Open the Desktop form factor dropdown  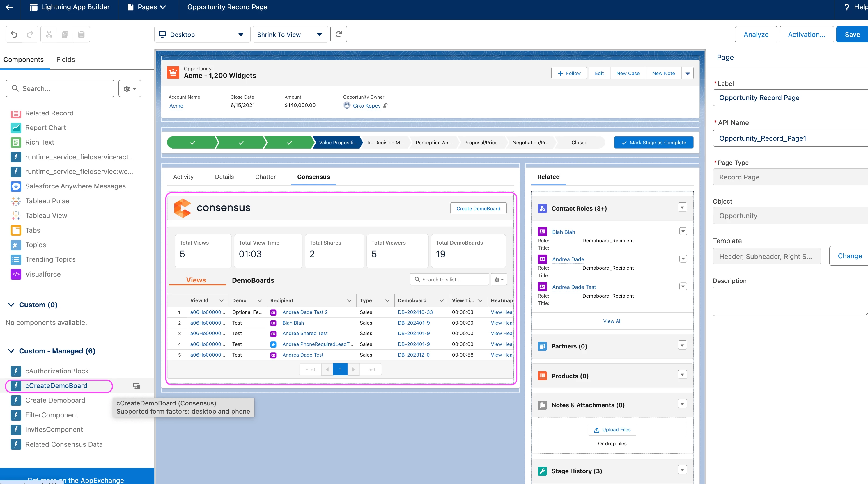click(x=202, y=34)
